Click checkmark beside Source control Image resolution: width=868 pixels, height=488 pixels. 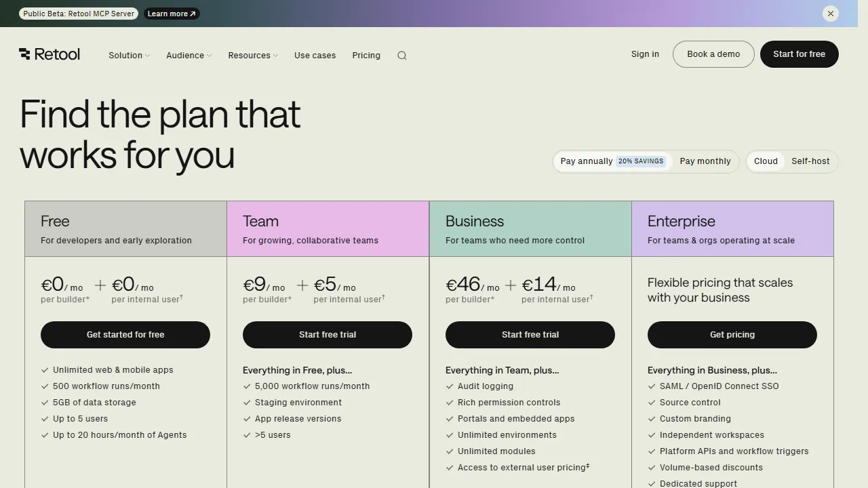click(x=652, y=403)
